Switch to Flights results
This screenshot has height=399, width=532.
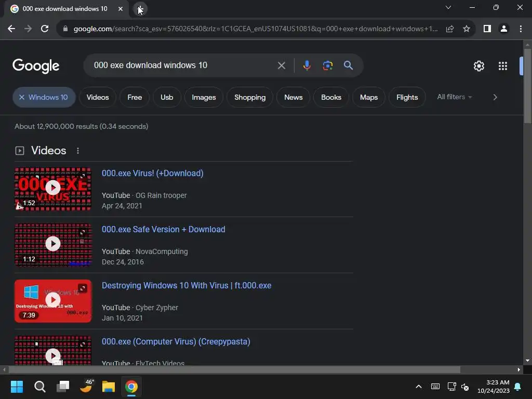(x=407, y=97)
